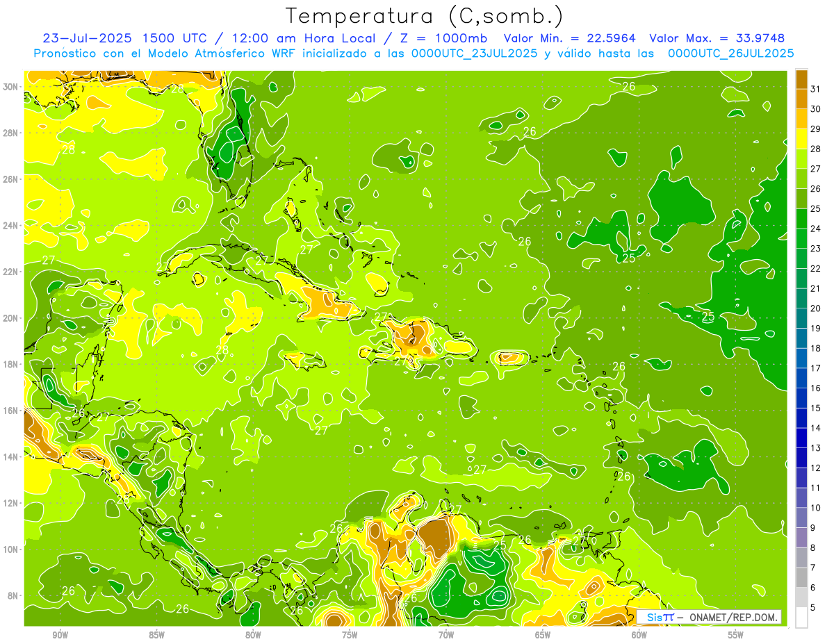
Task: Click yellow color bar segment between 28 and 29
Action: (801, 138)
